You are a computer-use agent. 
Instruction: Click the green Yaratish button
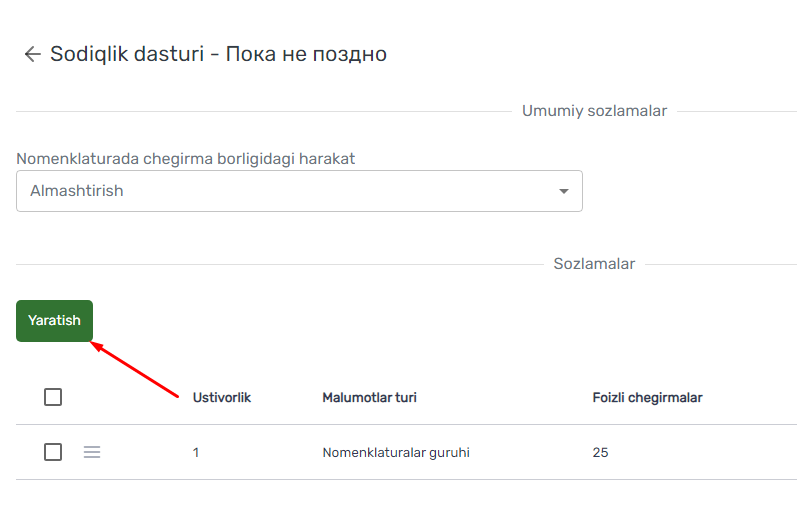coord(54,320)
